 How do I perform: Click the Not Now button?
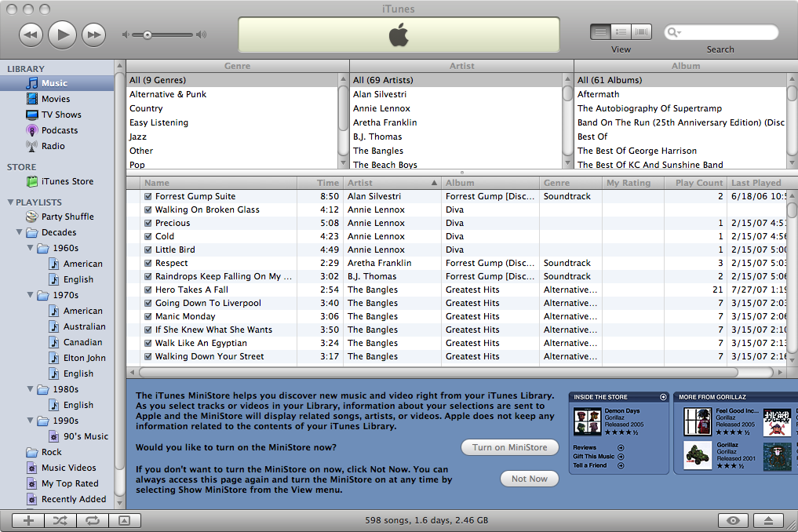click(530, 479)
